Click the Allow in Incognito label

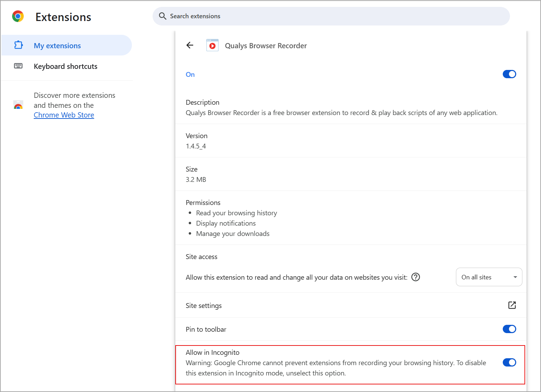212,352
